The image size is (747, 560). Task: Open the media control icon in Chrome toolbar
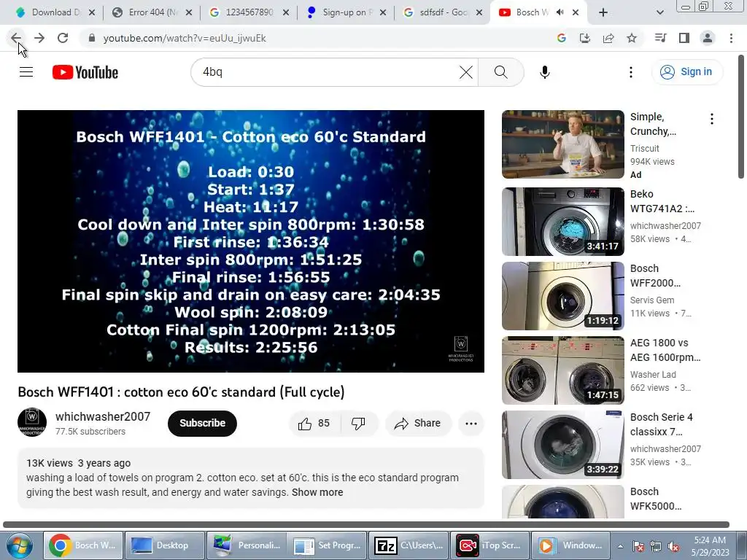tap(660, 38)
